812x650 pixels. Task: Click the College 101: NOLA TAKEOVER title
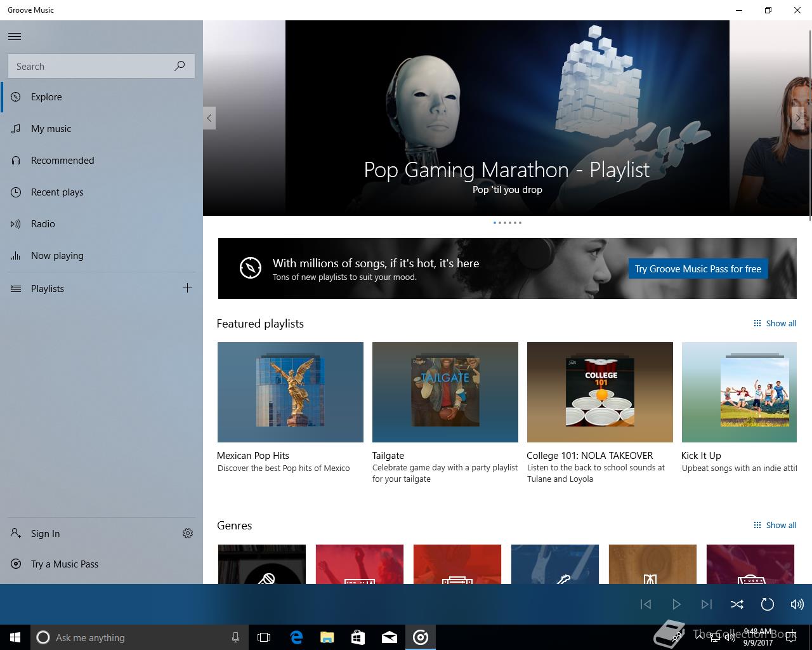coord(590,455)
